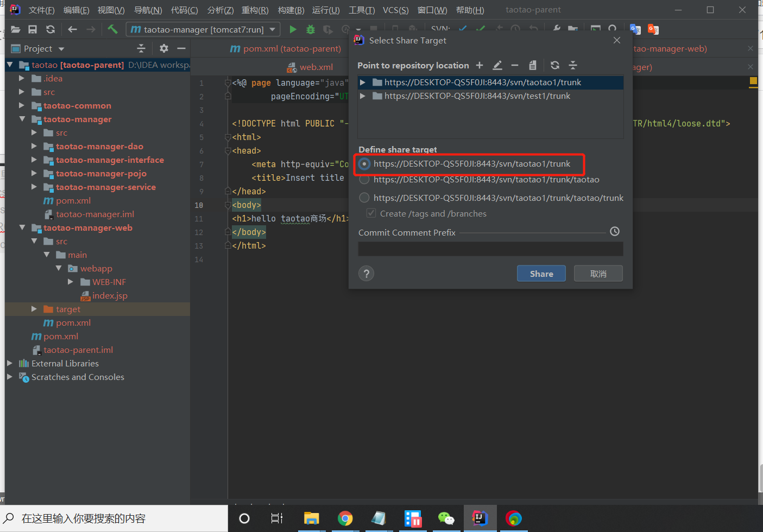Click the Synchronize toolbar icon
This screenshot has height=532, width=763.
click(51, 29)
